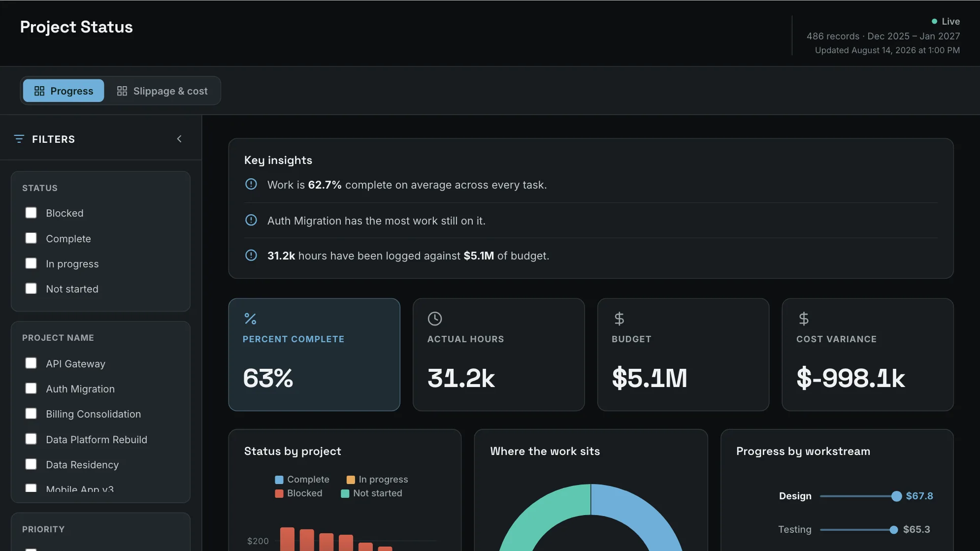Click the info icon beside the 62.7% insight
980x551 pixels.
[x=251, y=184]
